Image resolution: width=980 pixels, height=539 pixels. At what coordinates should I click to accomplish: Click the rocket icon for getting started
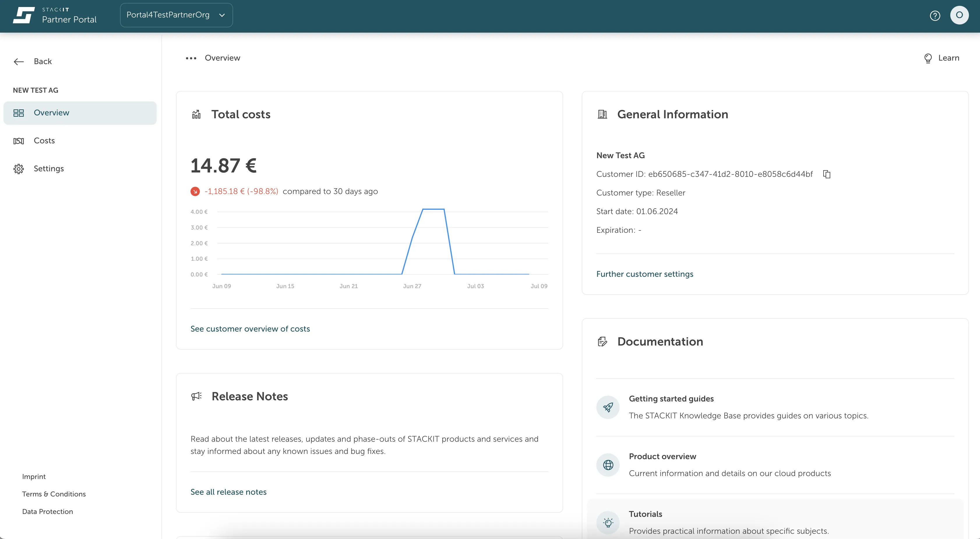point(608,407)
